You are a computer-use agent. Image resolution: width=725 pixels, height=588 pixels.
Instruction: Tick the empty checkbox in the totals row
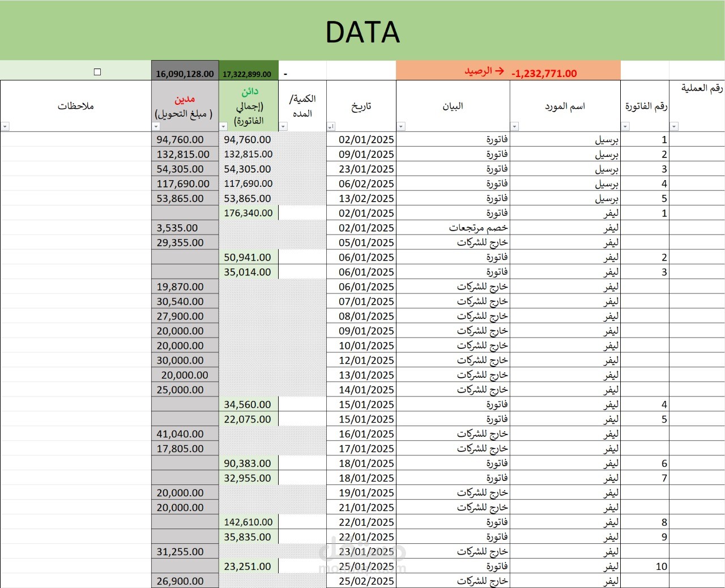(x=97, y=72)
